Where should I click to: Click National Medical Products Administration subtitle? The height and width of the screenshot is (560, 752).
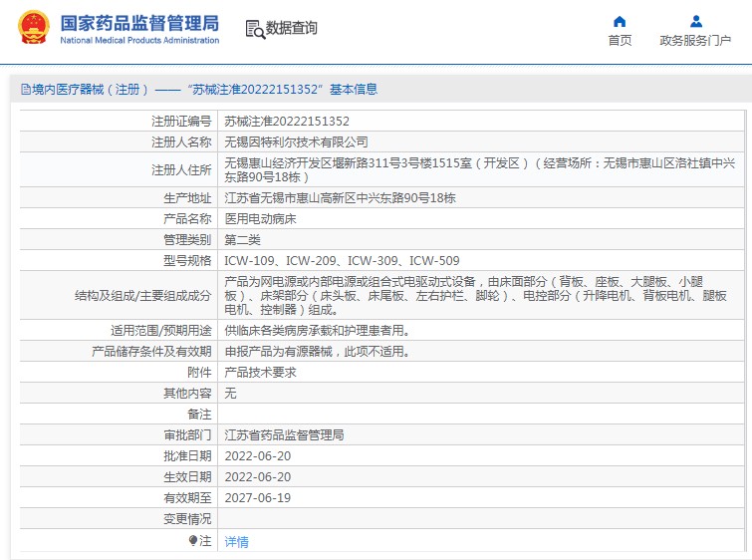click(139, 40)
